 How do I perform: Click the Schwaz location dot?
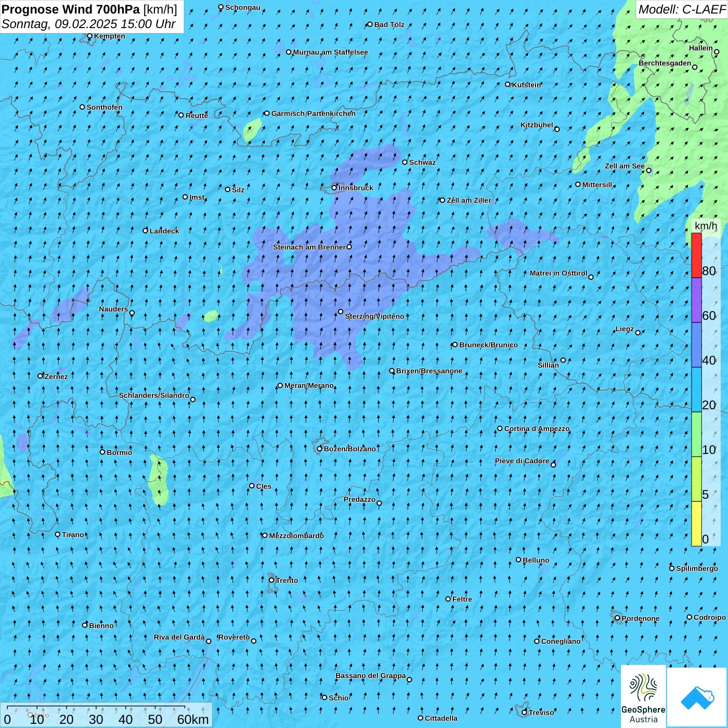pos(405,162)
